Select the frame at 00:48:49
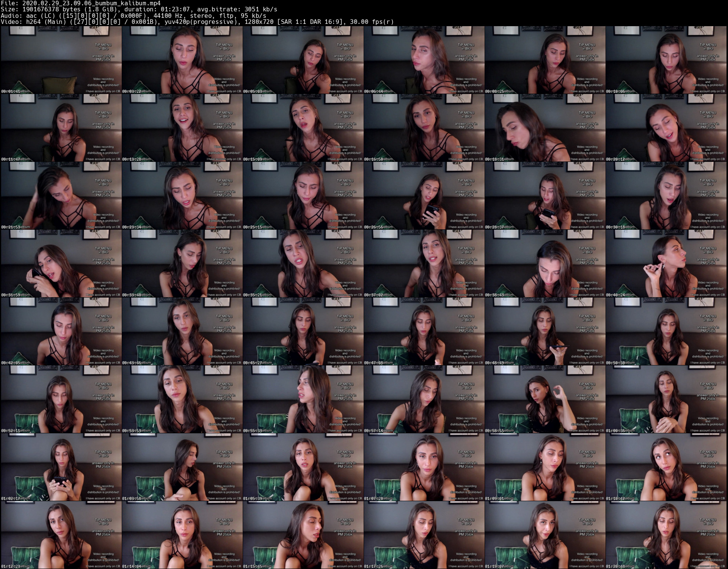 pos(545,331)
